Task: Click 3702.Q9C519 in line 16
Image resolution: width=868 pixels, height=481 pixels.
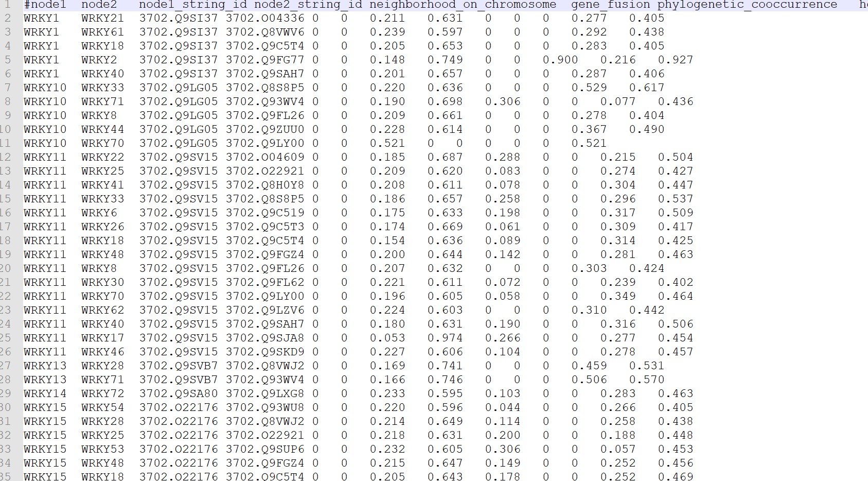Action: click(265, 213)
